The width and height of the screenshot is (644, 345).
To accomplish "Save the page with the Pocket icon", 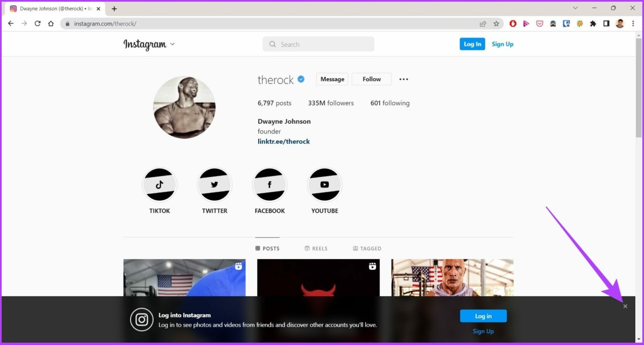I will click(540, 24).
